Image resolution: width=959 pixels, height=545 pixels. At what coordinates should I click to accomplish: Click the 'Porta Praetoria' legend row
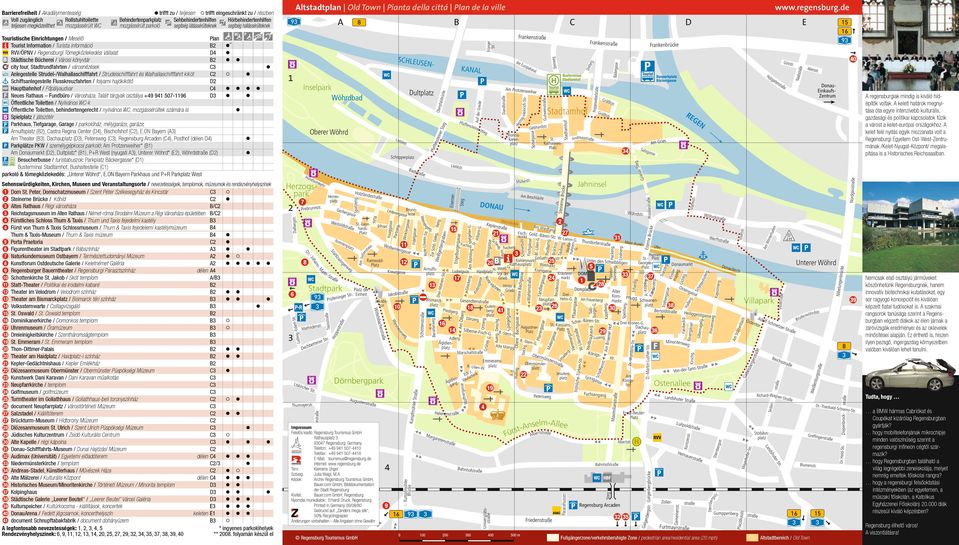137,242
